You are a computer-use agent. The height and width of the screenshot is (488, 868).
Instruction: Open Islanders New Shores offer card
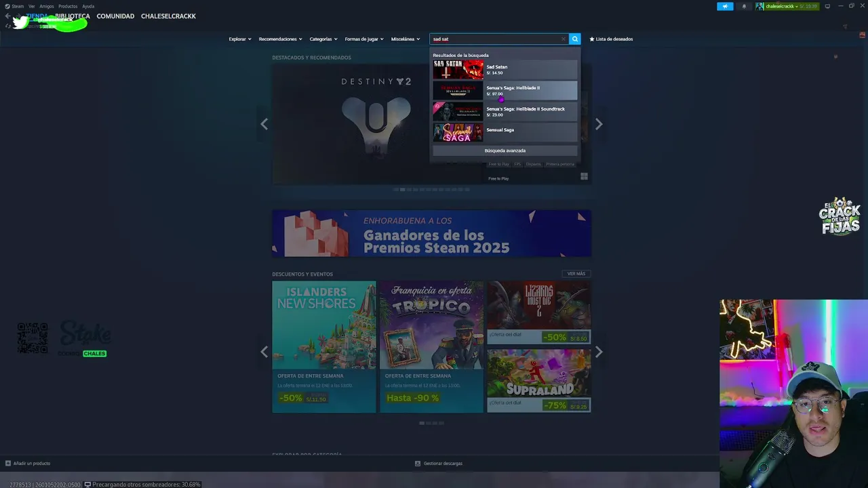324,346
